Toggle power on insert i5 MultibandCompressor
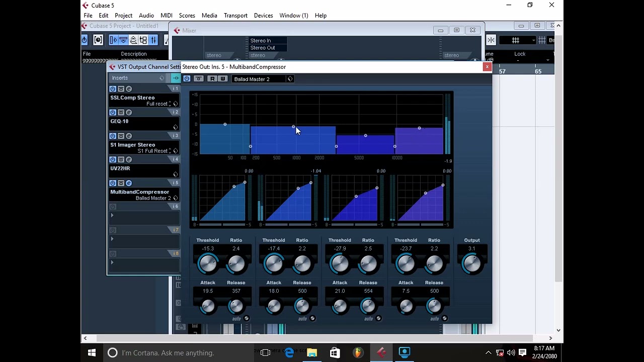This screenshot has height=362, width=644. (113, 184)
